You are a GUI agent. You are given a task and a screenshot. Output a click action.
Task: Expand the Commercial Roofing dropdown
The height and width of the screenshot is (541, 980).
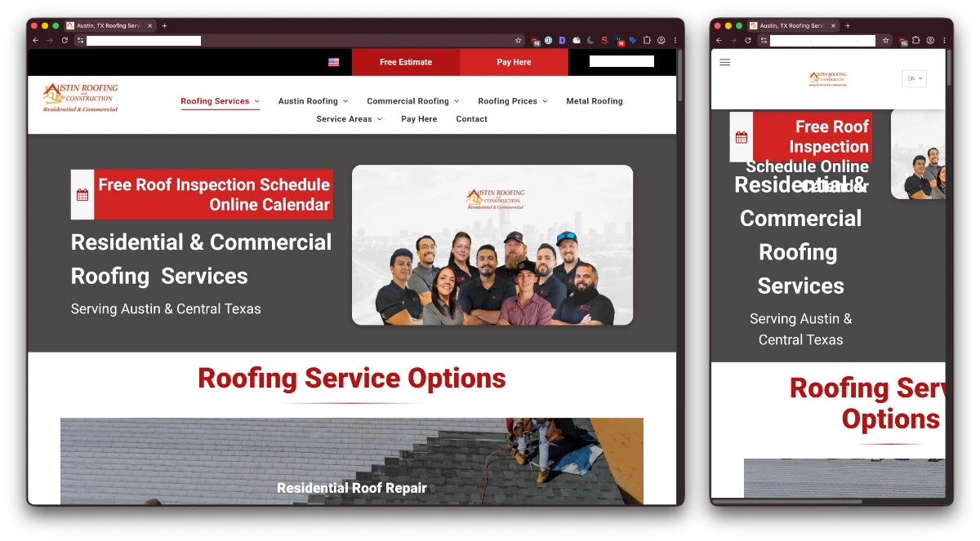(413, 101)
